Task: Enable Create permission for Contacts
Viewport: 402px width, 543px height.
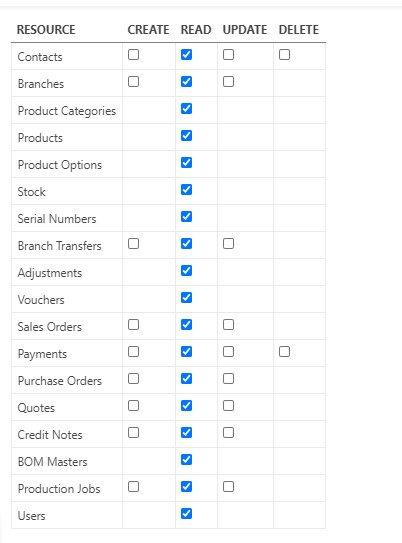Action: pos(133,55)
